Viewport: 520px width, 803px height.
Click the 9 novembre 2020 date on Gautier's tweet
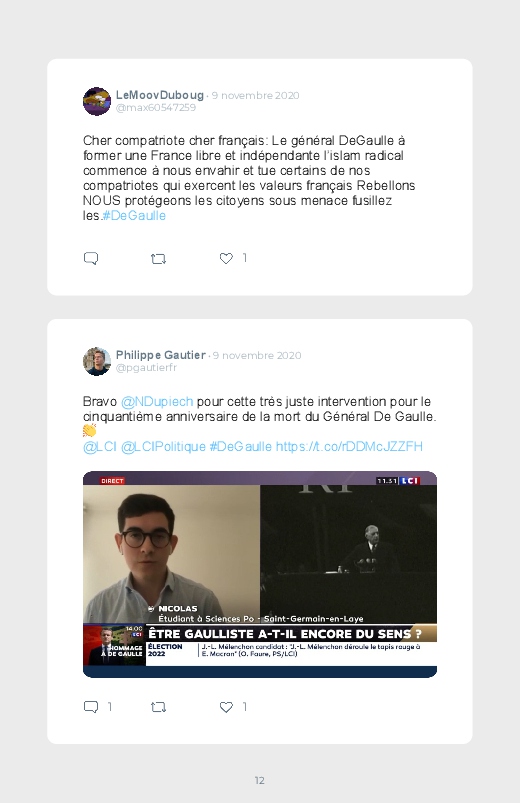[257, 355]
